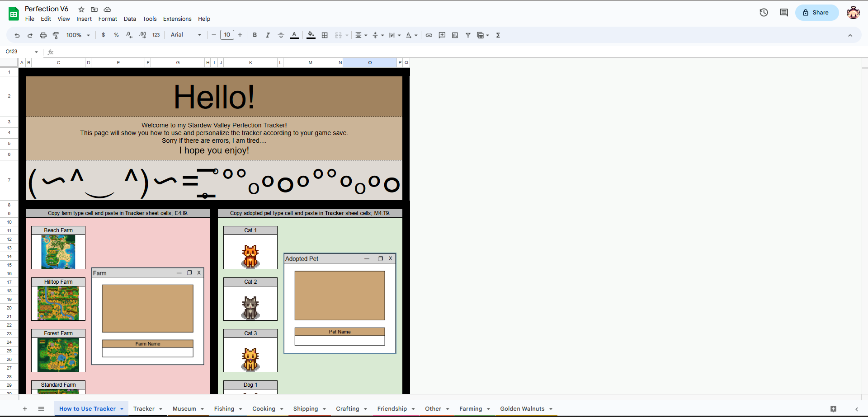Star the Perfection V6 document
The width and height of the screenshot is (868, 417).
click(81, 9)
